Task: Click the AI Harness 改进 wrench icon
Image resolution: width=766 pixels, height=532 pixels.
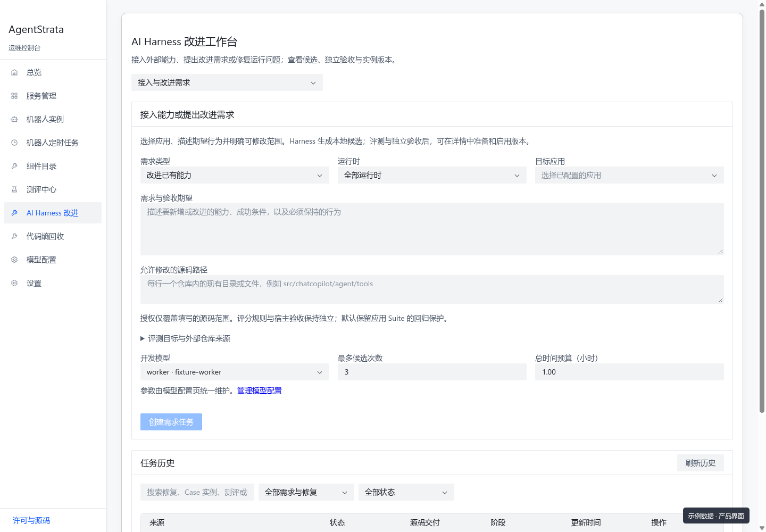Action: pyautogui.click(x=14, y=213)
